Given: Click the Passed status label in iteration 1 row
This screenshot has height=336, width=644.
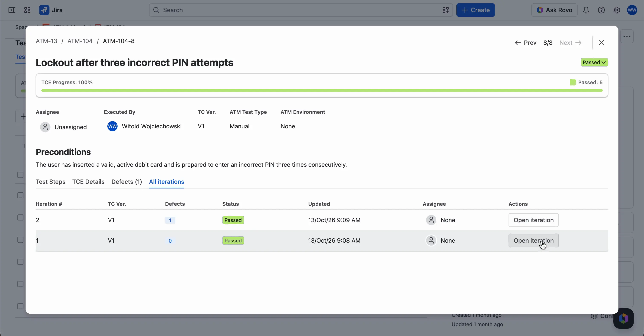Looking at the screenshot, I should click(233, 241).
